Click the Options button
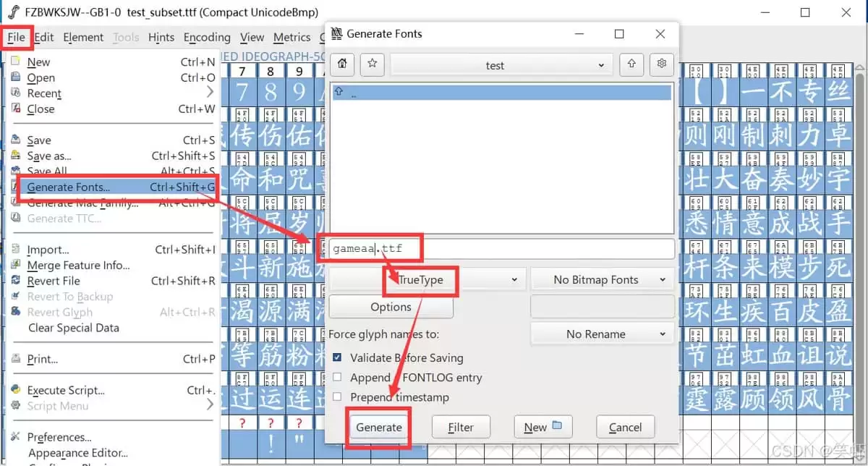 click(391, 307)
